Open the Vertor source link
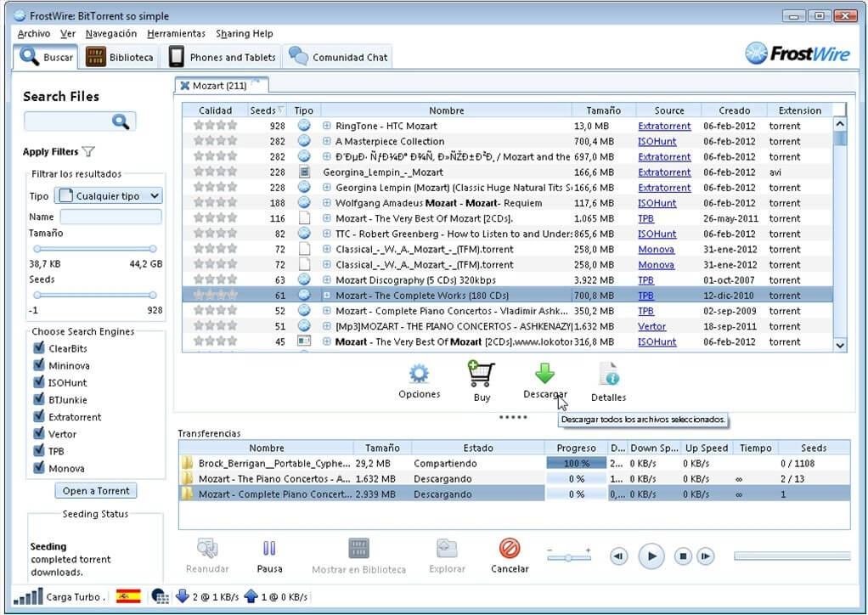This screenshot has height=615, width=868. [x=651, y=326]
